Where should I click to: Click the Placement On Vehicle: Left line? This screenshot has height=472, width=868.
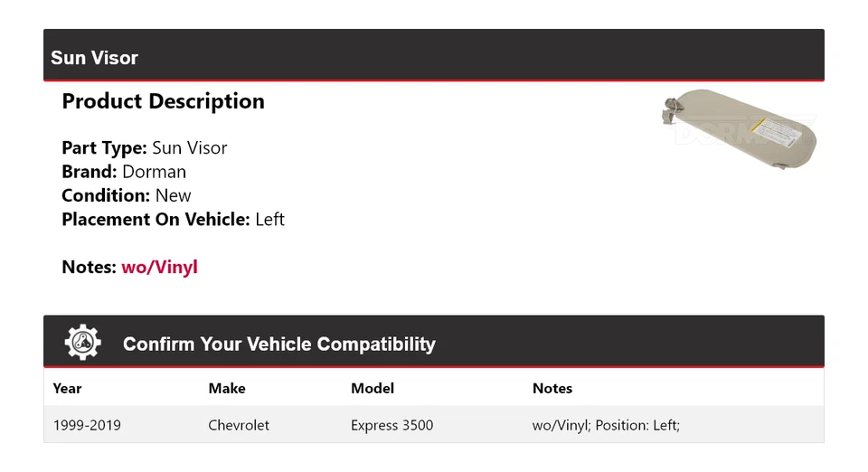click(173, 219)
